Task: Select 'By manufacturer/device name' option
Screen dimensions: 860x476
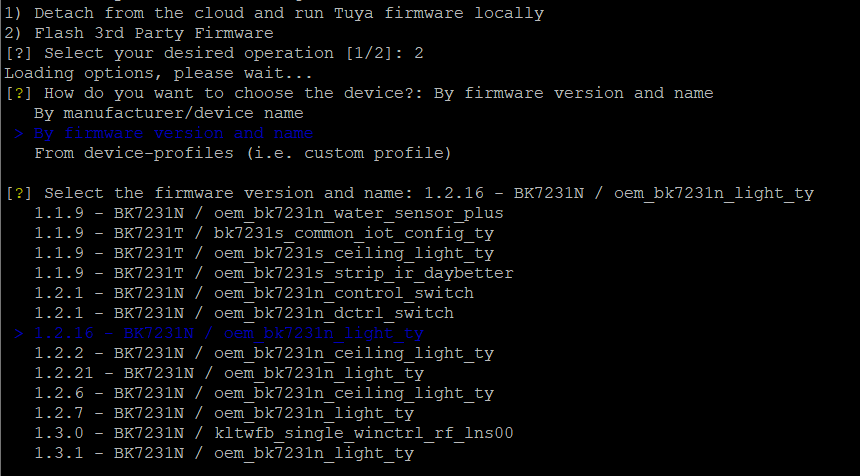Action: tap(168, 114)
